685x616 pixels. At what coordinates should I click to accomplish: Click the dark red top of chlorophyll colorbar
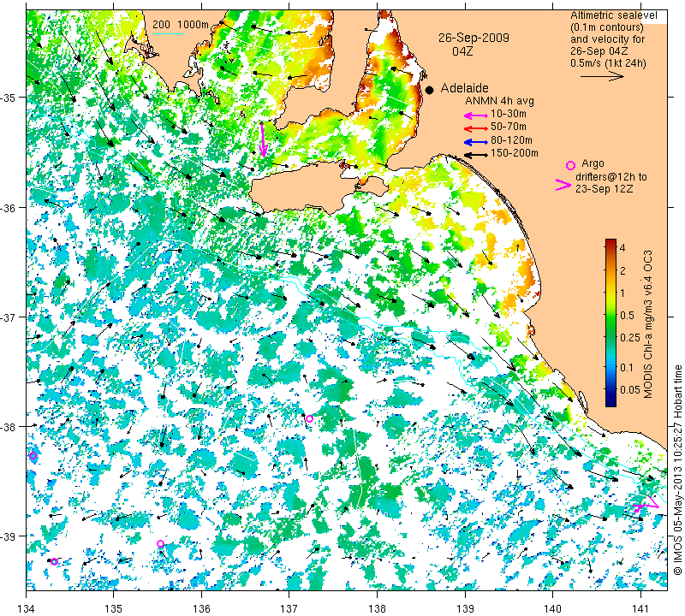point(611,242)
